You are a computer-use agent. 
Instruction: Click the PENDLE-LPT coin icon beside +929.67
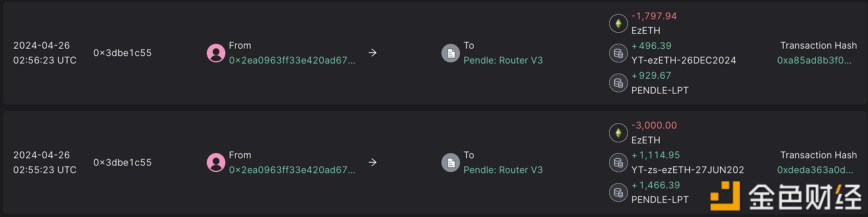point(619,83)
